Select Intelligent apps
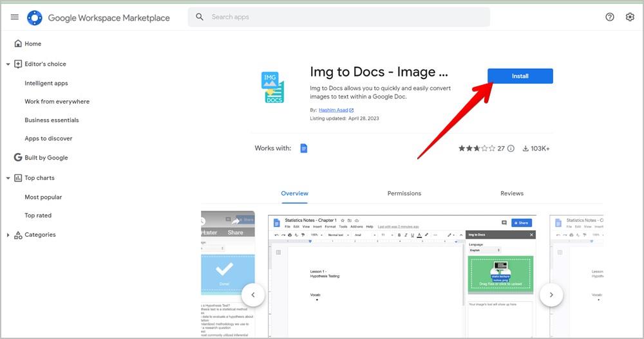Viewport: 644px width, 339px height. click(46, 84)
